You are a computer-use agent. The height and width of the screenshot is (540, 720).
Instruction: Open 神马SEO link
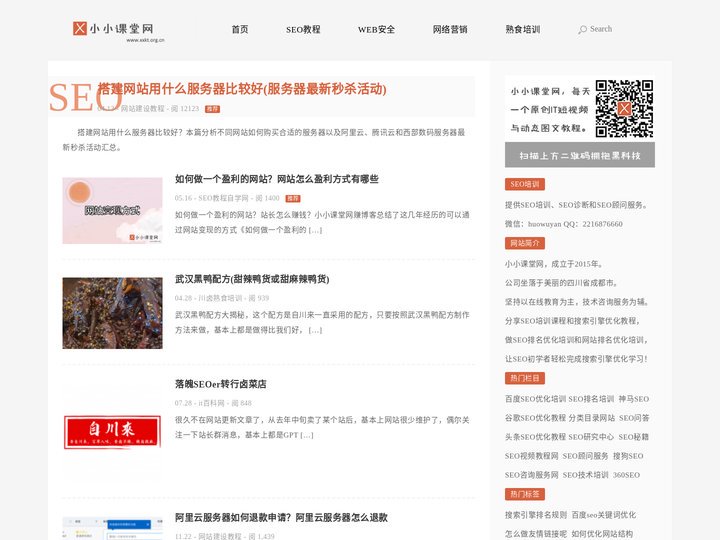point(634,399)
